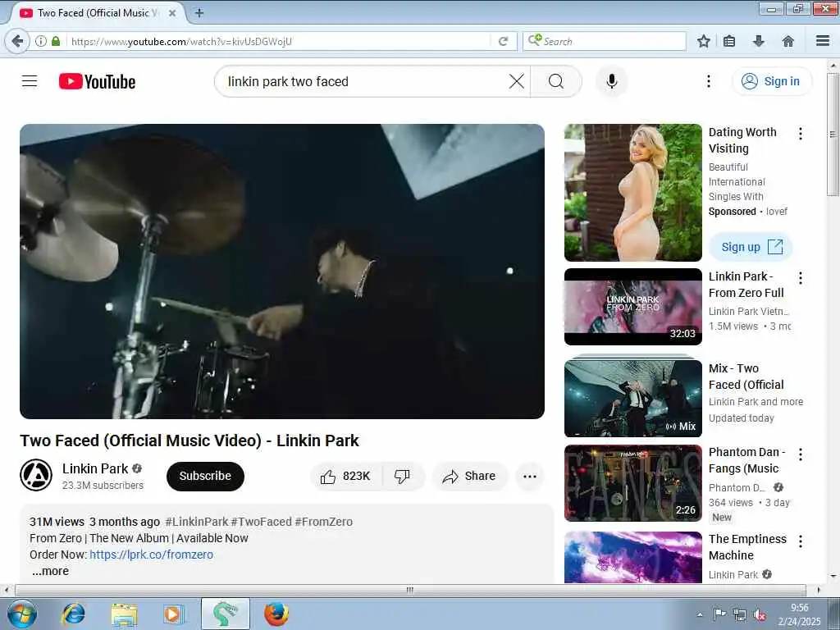Click the main video player
The width and height of the screenshot is (840, 630).
click(282, 272)
